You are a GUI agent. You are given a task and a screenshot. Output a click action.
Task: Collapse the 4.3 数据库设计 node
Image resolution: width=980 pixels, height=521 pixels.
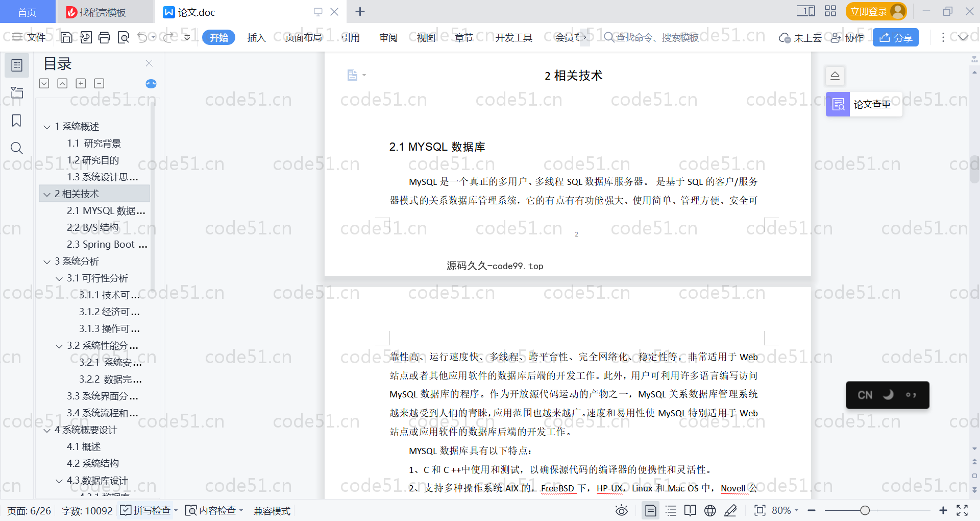click(x=59, y=481)
